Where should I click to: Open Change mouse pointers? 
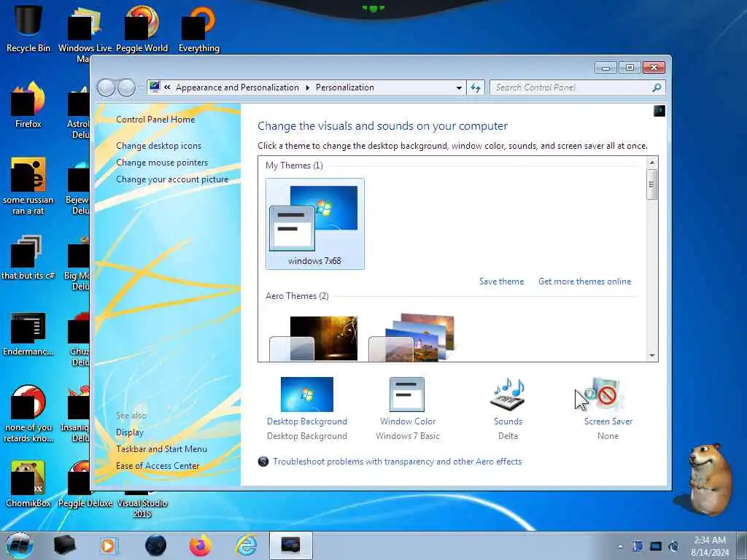pos(162,163)
